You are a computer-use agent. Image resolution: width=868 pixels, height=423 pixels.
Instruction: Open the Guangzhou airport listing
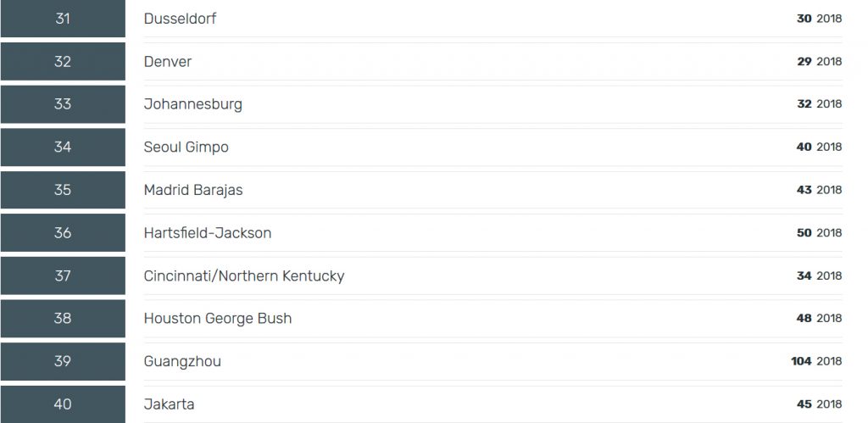[182, 362]
